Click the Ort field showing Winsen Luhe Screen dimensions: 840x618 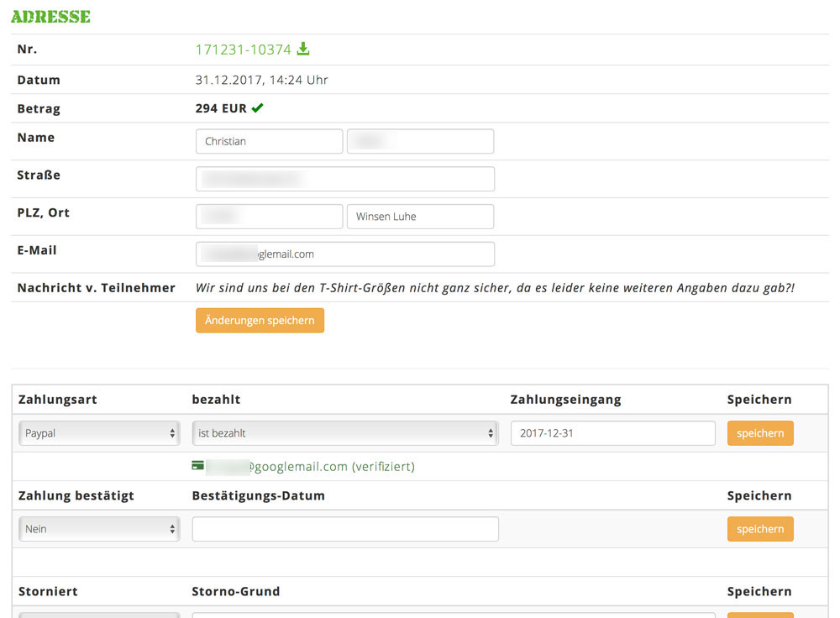click(x=420, y=217)
